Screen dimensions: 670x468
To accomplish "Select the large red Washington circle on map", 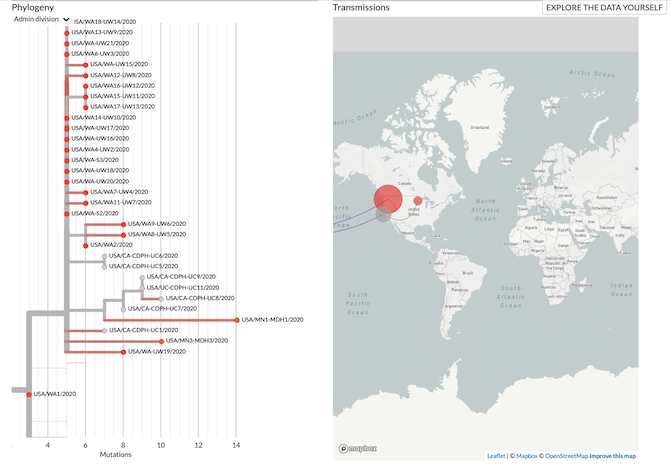I will (384, 198).
